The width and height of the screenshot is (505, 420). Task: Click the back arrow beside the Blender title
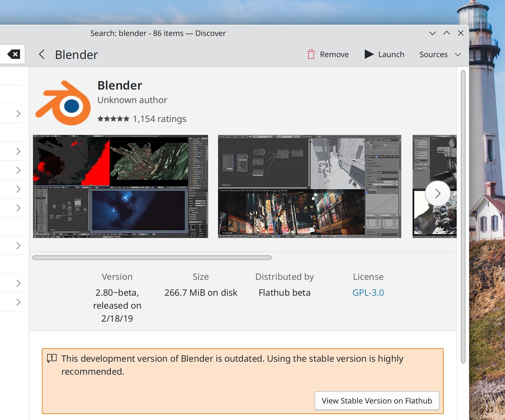(x=42, y=54)
